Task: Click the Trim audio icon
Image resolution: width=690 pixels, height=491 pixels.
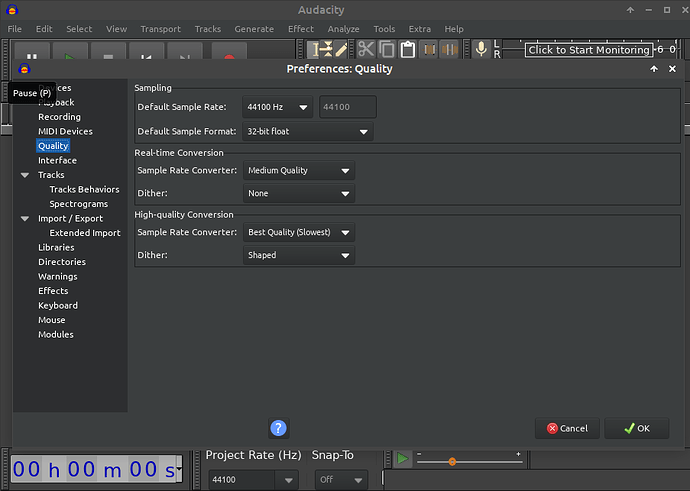Action: click(429, 49)
